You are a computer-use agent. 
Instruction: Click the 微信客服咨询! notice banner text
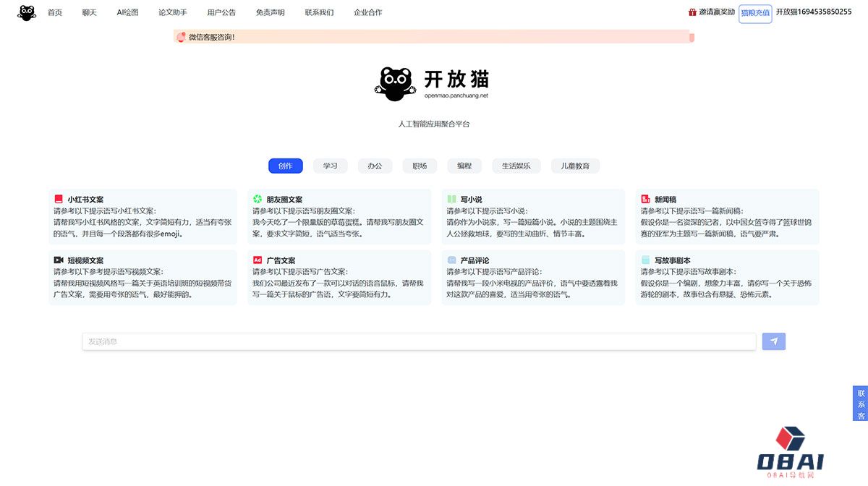click(212, 37)
